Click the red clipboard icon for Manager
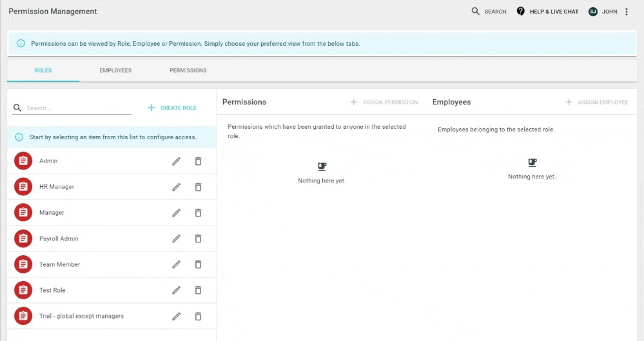The width and height of the screenshot is (644, 341). (x=23, y=213)
